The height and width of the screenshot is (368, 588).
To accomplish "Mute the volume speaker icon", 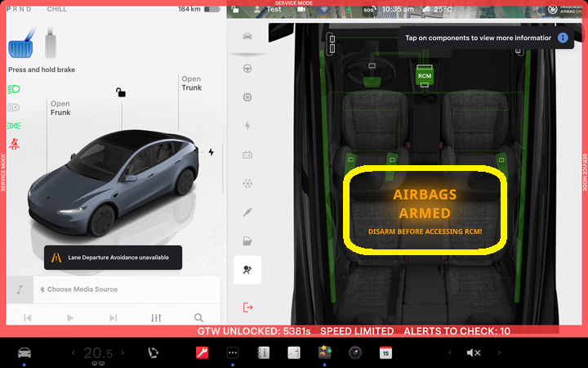I will pyautogui.click(x=473, y=353).
